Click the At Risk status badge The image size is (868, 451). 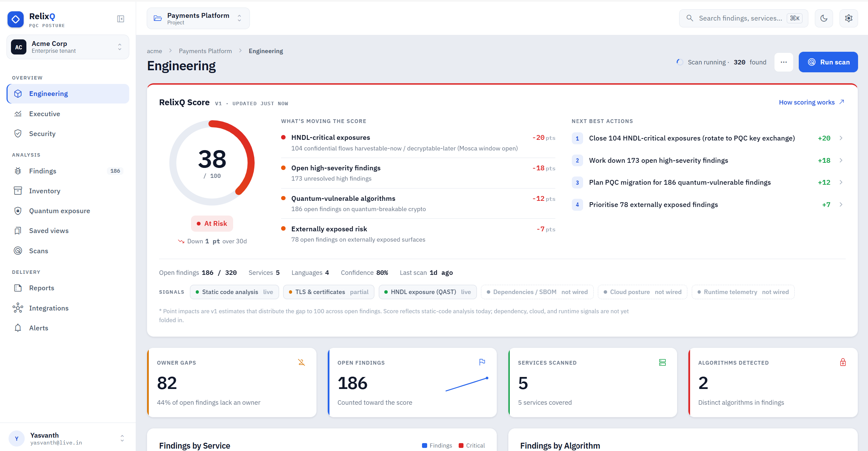pos(212,223)
